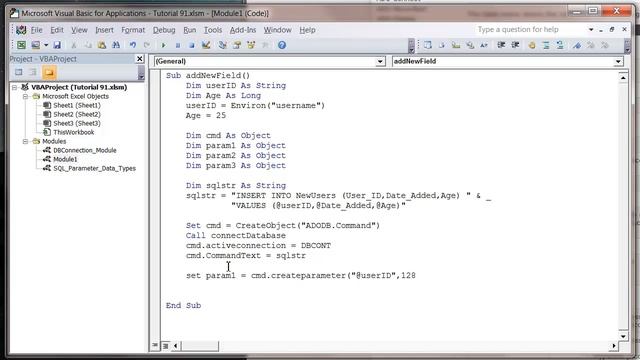Toggle Folders view in the Project panel
Screen dimensions: 640x360
49,72
